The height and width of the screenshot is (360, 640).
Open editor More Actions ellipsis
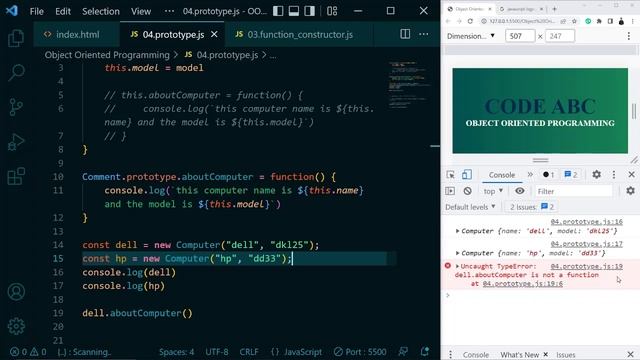point(424,34)
